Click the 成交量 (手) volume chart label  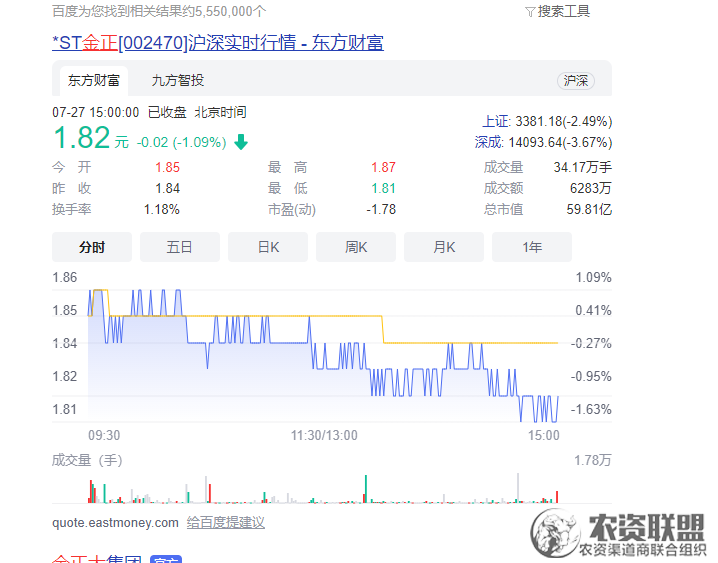click(87, 460)
